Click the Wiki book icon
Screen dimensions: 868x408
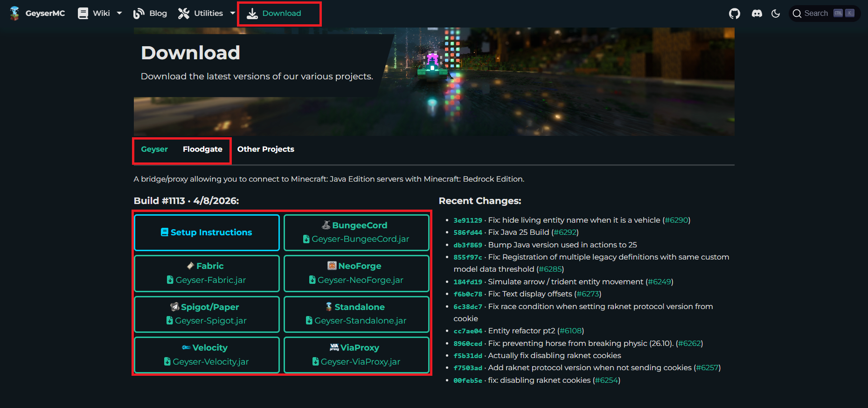pyautogui.click(x=83, y=14)
